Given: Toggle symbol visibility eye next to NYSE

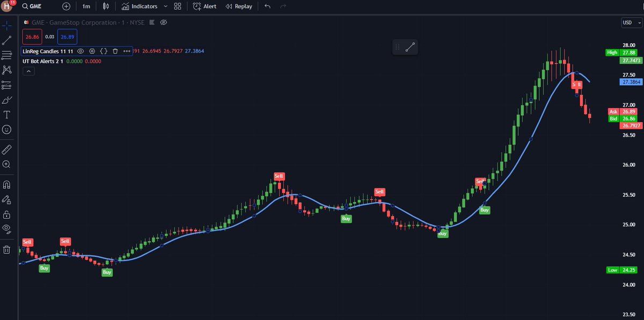Looking at the screenshot, I should coord(164,23).
